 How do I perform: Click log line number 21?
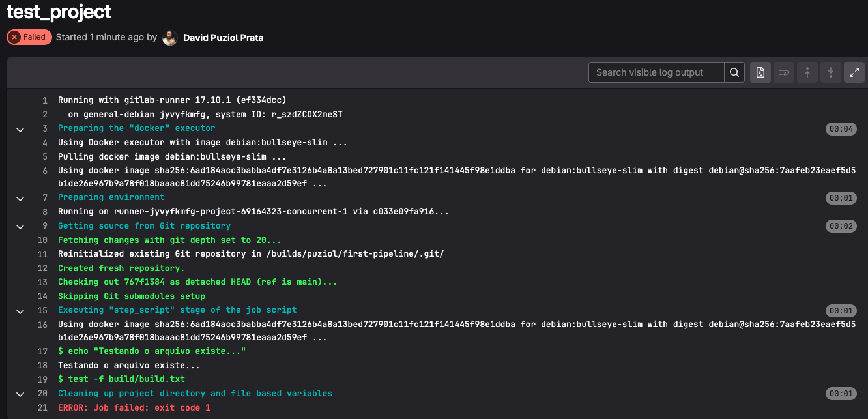tap(43, 408)
